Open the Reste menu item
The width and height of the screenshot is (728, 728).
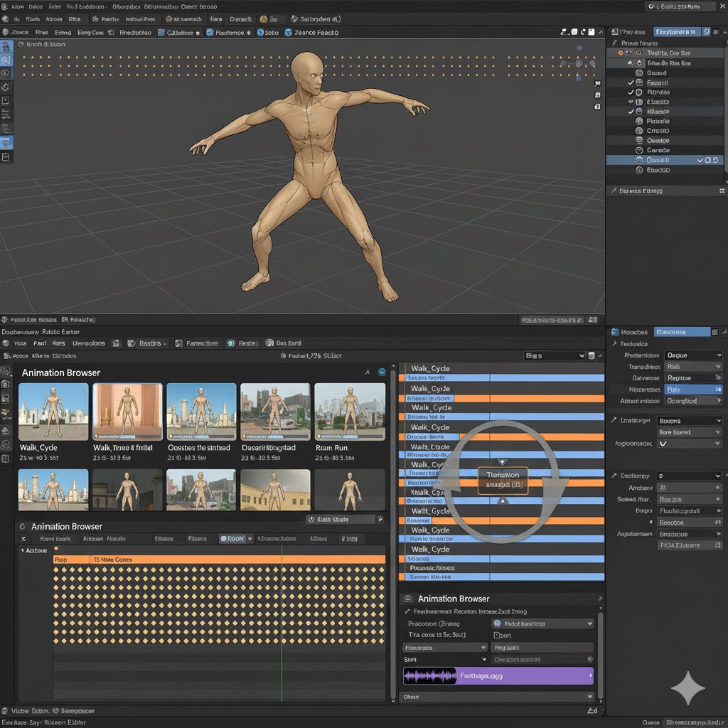(243, 343)
